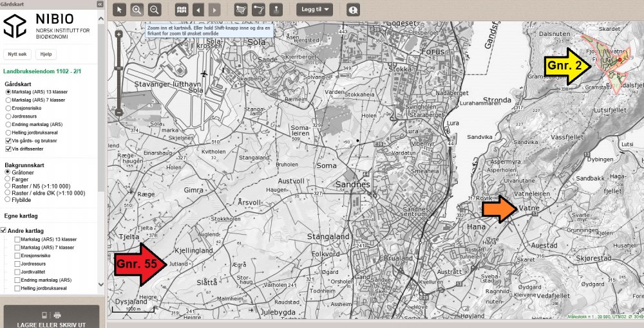Click the zoom out magnifier tool
The width and height of the screenshot is (644, 328).
pos(154,10)
